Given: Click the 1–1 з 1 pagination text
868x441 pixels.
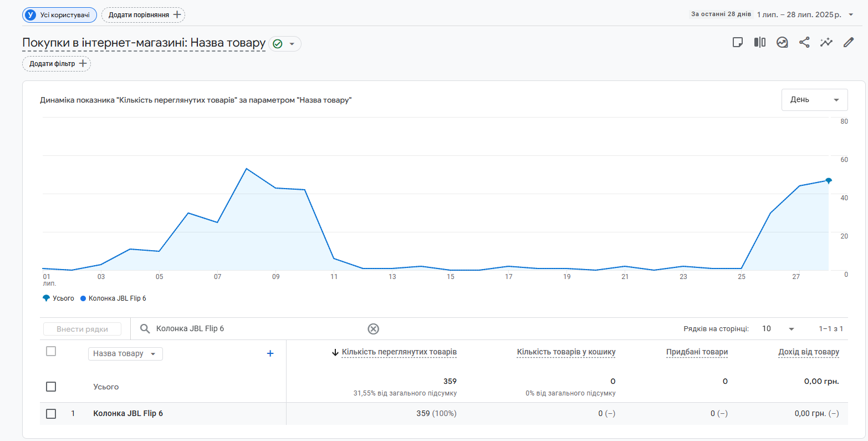Looking at the screenshot, I should point(831,329).
